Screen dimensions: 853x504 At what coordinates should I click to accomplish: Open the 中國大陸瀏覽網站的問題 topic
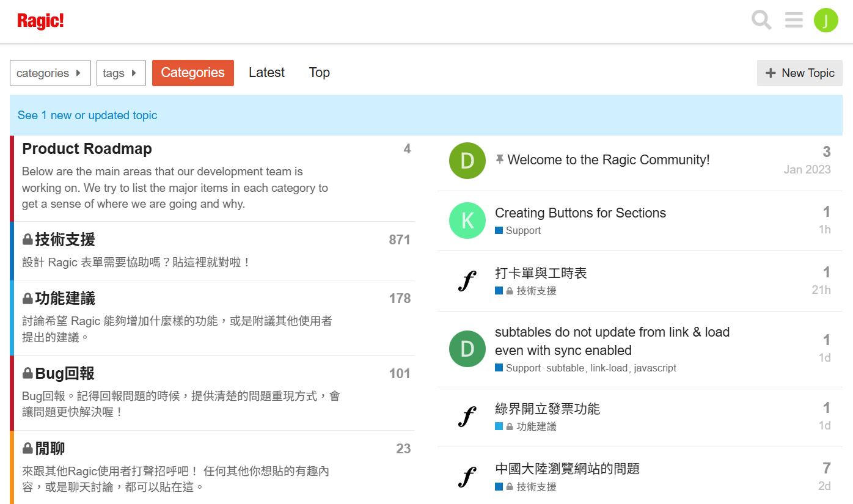(x=567, y=469)
